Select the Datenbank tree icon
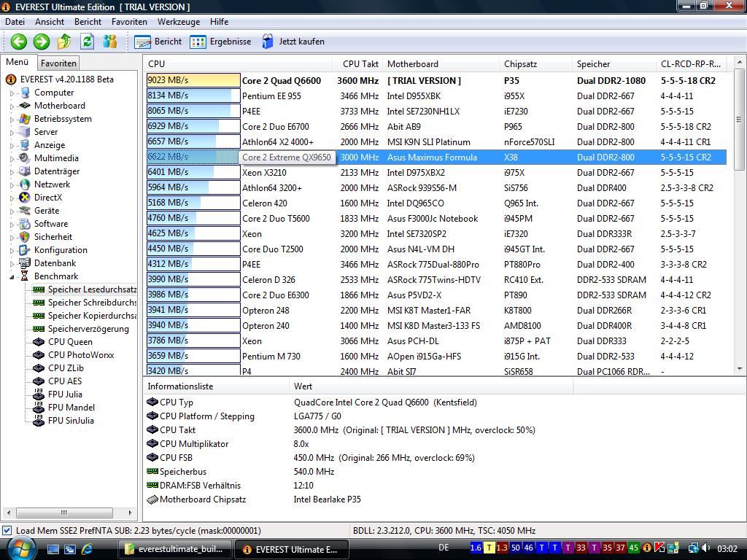The height and width of the screenshot is (560, 747). pyautogui.click(x=25, y=262)
